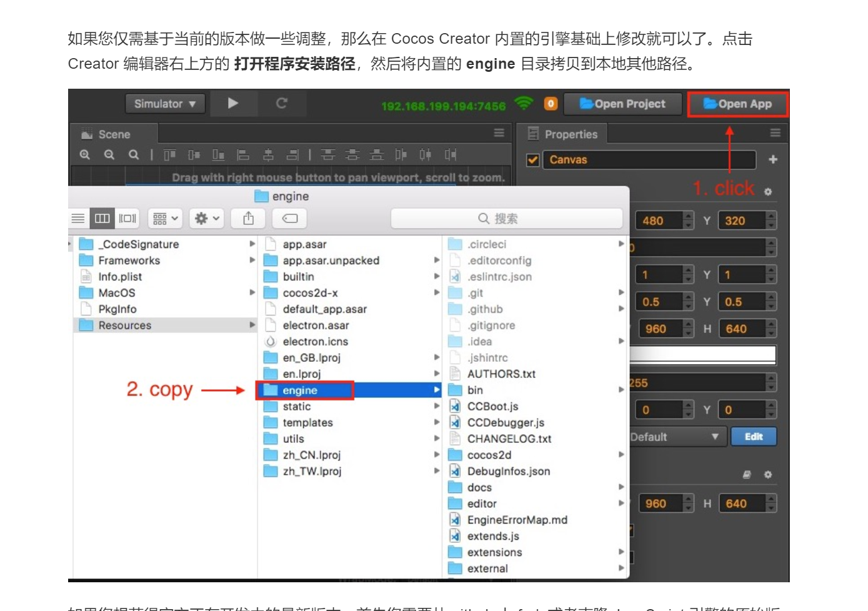Screen dimensions: 868x611
Task: Select the .eslintrc.json file
Action: (x=535, y=277)
